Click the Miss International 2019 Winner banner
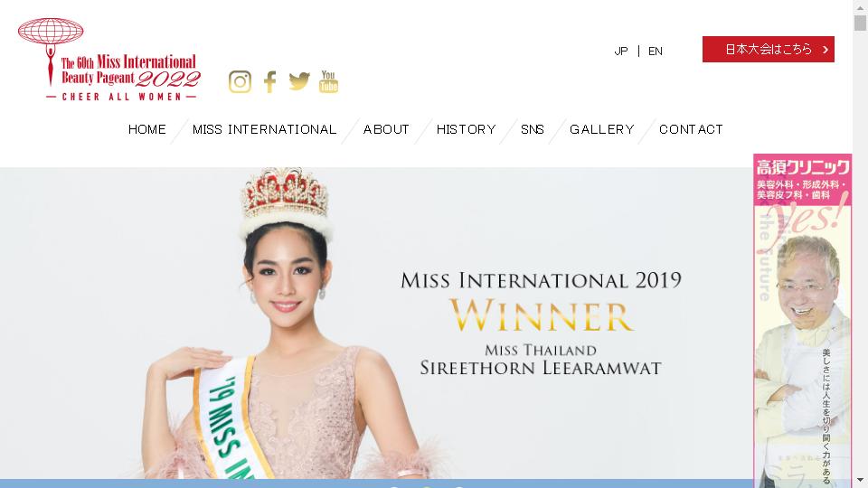 (x=376, y=324)
